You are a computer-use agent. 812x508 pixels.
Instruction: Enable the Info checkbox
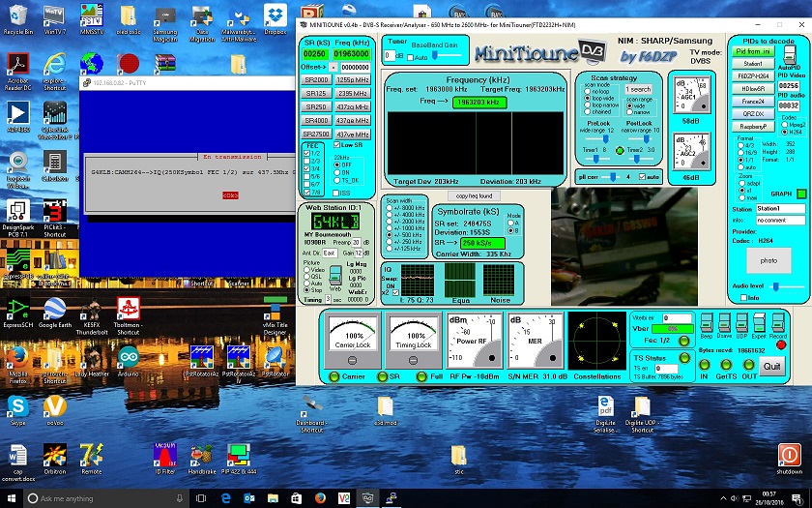coord(743,298)
